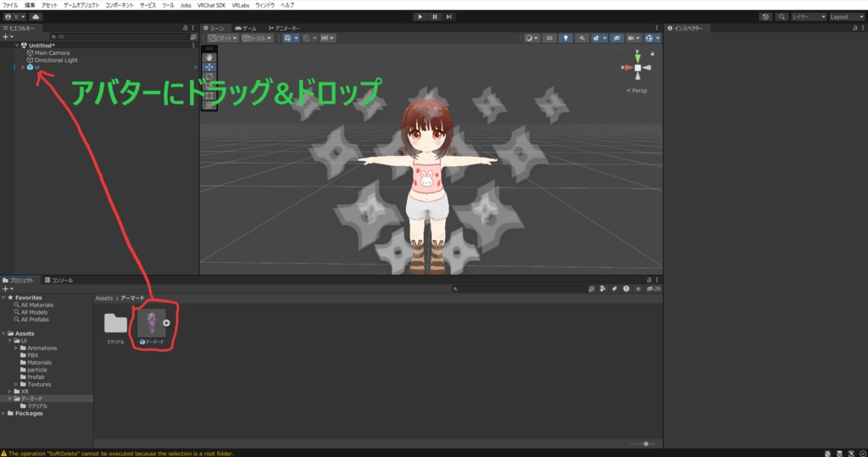This screenshot has height=457, width=868.
Task: Open the Pivot mode dropdown
Action: point(223,38)
